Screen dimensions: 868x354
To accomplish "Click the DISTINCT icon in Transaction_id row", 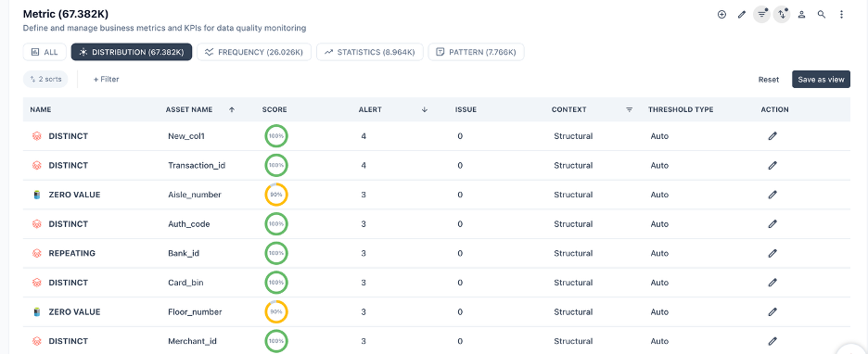I will (x=37, y=165).
